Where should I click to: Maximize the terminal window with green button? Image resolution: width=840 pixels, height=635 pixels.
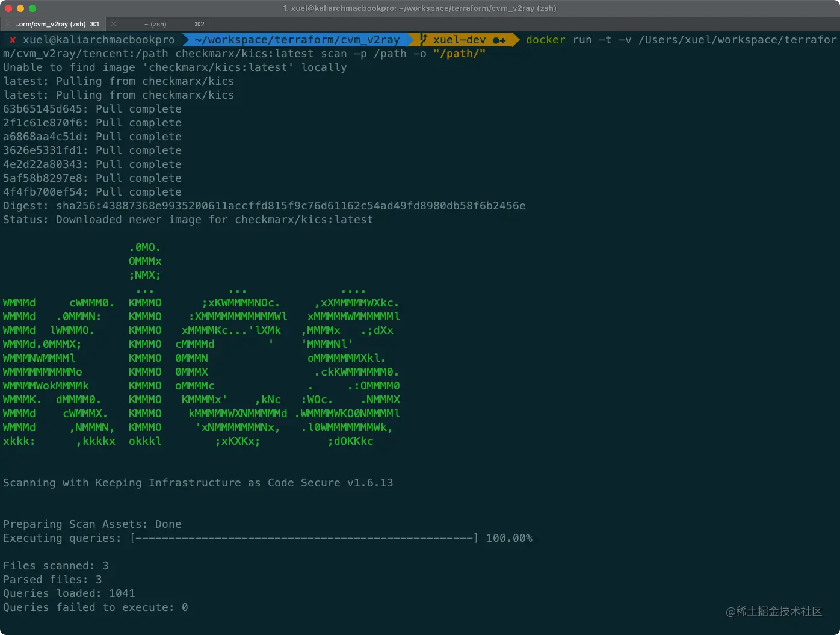(x=32, y=8)
